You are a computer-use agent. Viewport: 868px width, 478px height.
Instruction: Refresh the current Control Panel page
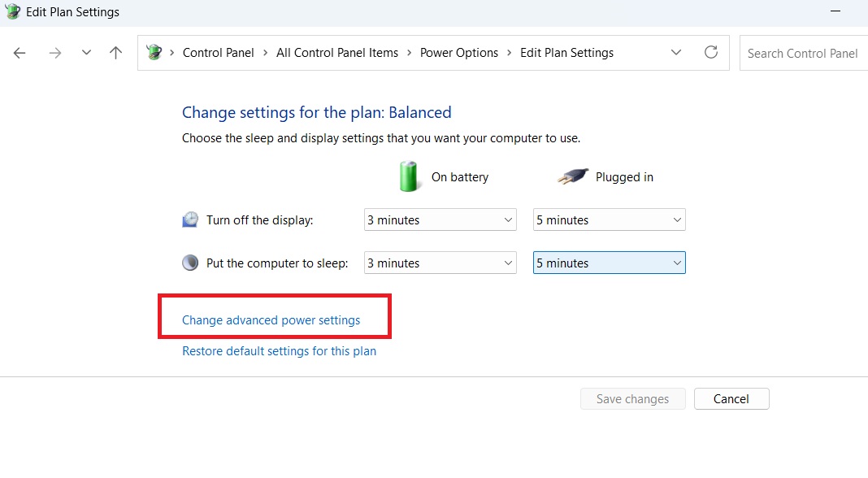[x=711, y=52]
